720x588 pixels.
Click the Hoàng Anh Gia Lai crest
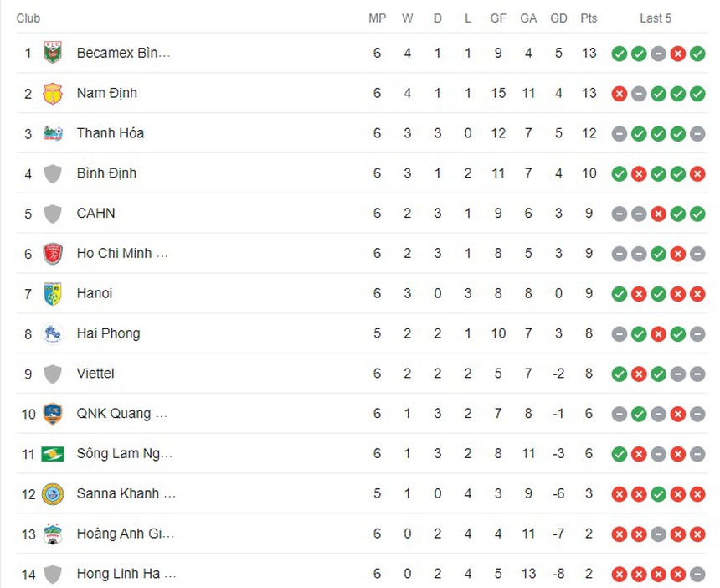pos(54,534)
